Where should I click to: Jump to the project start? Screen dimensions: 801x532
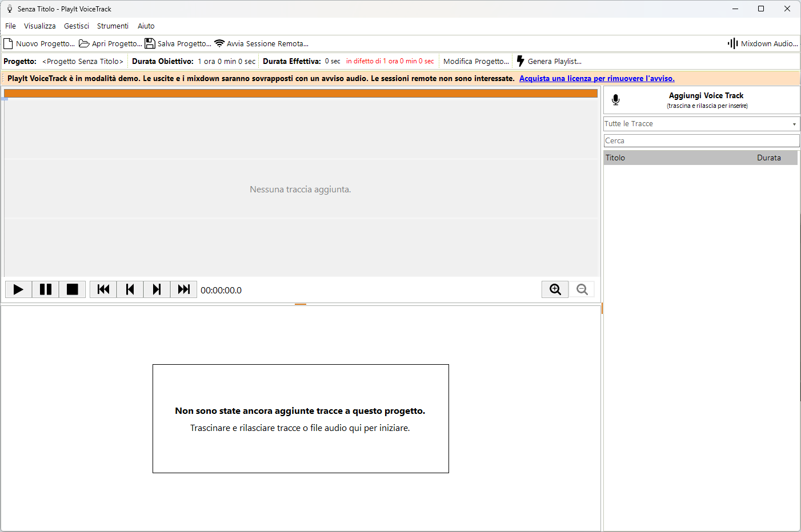pyautogui.click(x=103, y=289)
